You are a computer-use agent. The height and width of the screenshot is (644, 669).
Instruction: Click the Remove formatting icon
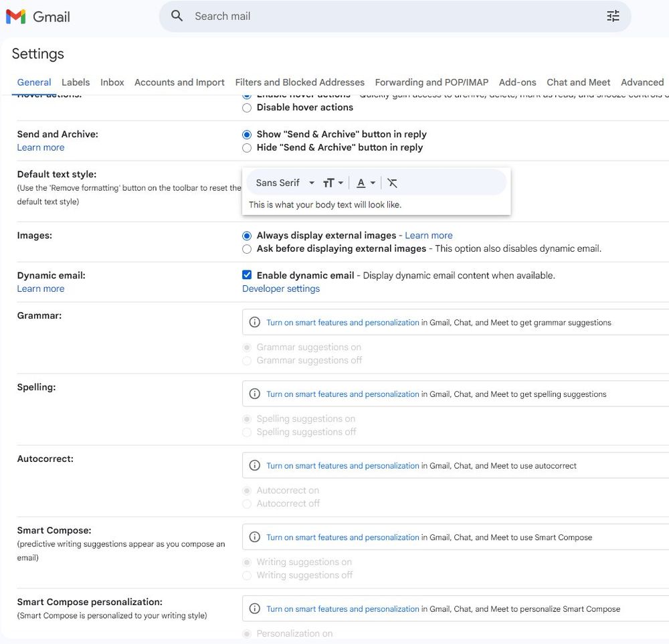pyautogui.click(x=393, y=183)
